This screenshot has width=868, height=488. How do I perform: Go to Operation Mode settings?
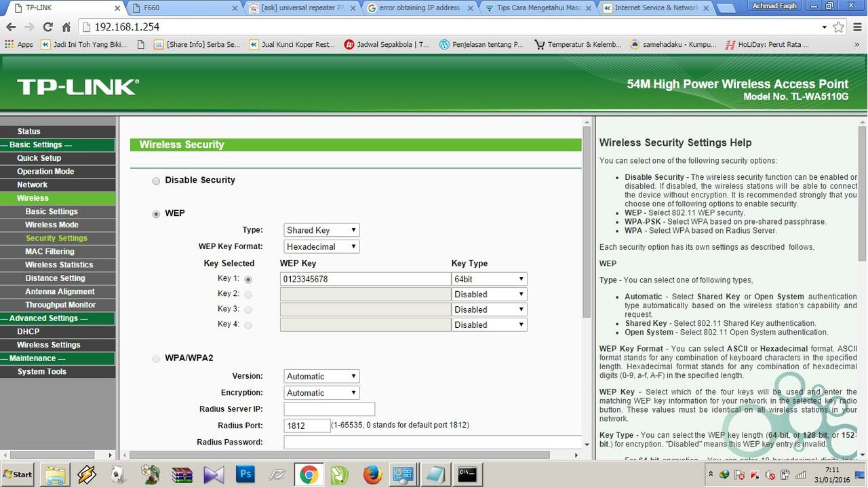[x=45, y=172]
